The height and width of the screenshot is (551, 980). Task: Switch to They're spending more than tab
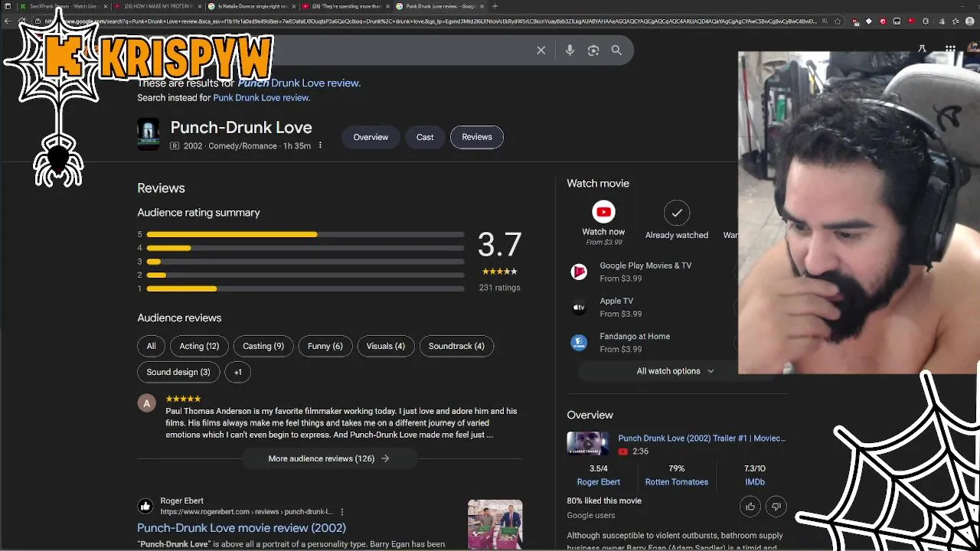tap(346, 6)
